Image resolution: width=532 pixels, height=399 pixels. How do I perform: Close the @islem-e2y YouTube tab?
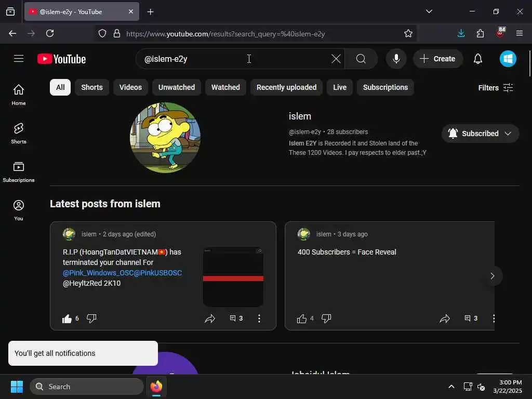(x=131, y=11)
